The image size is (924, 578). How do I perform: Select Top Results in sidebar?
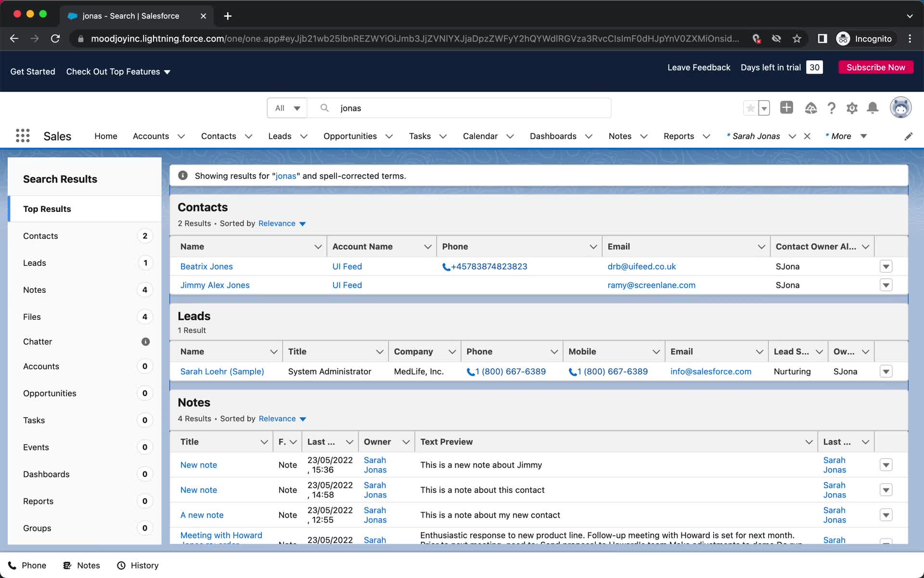tap(85, 209)
